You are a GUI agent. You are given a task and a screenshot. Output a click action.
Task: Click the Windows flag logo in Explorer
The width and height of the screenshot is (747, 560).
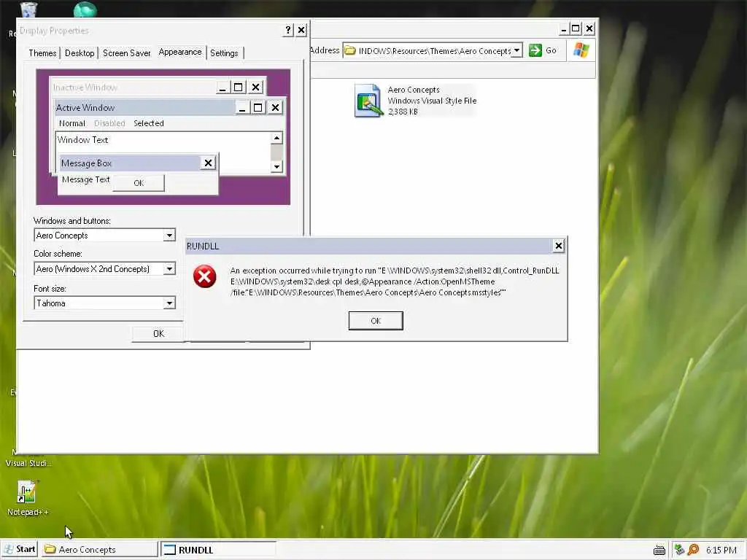point(581,50)
